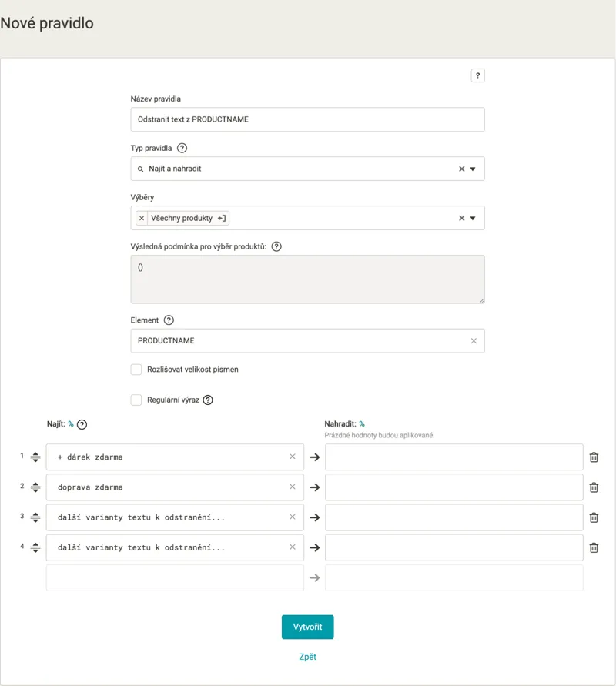Remove 'Všechny produkty' tag with its x
616x686 pixels.
[142, 218]
